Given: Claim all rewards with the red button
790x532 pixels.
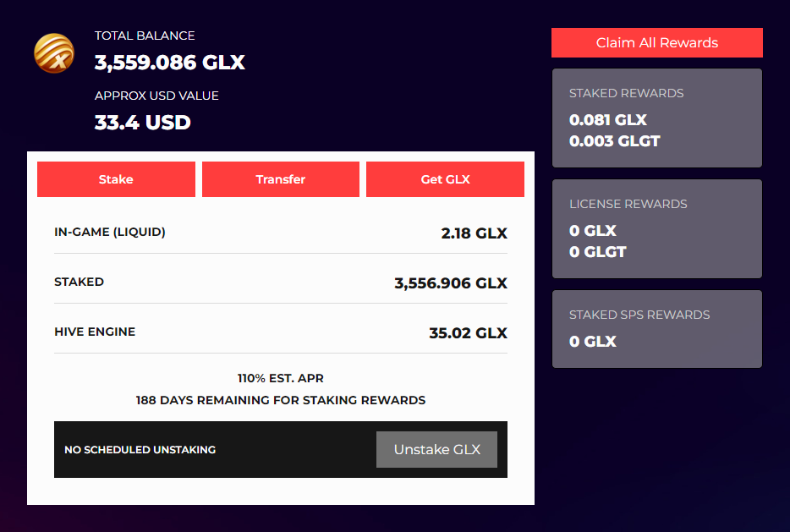Looking at the screenshot, I should click(656, 43).
